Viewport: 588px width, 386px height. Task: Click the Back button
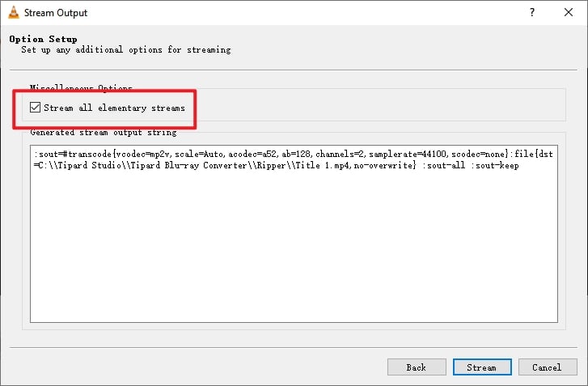(417, 367)
